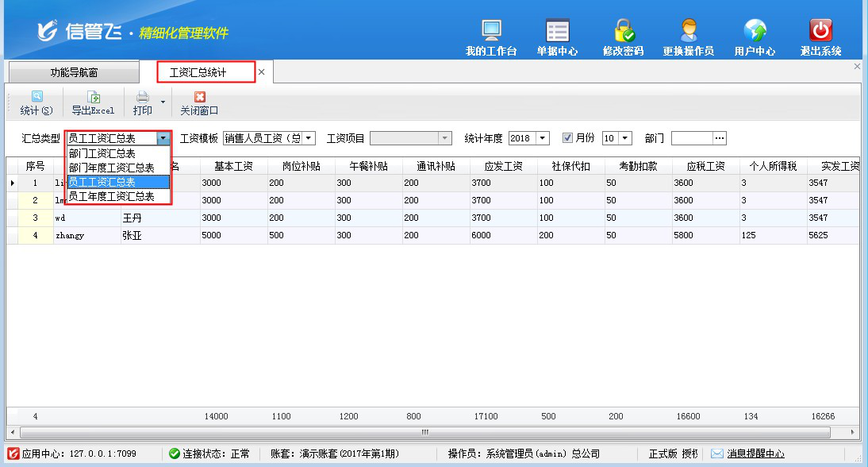Screen dimensions: 868x467
Task: Open the 用户中心 globe icon
Action: 755,32
